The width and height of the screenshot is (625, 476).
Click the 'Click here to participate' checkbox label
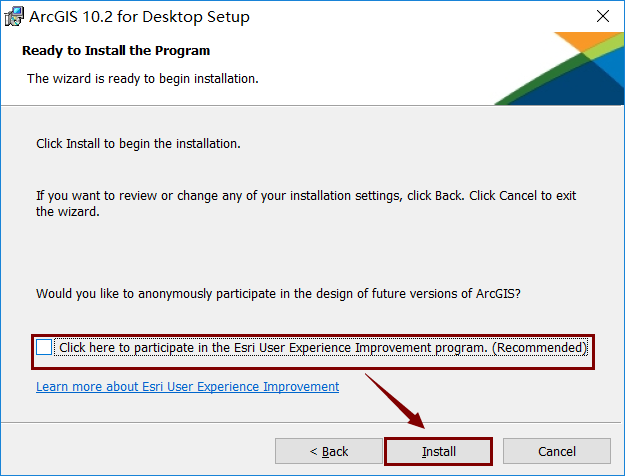[x=270, y=348]
